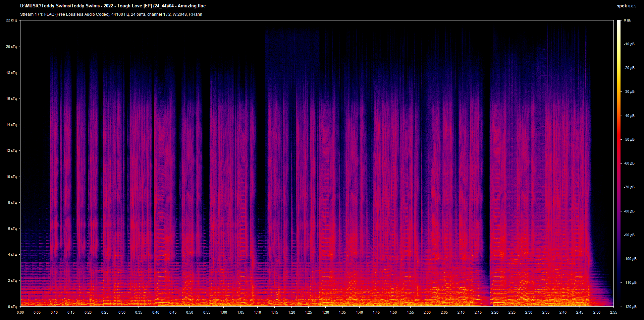Click the 1:30 time axis label

(326, 312)
